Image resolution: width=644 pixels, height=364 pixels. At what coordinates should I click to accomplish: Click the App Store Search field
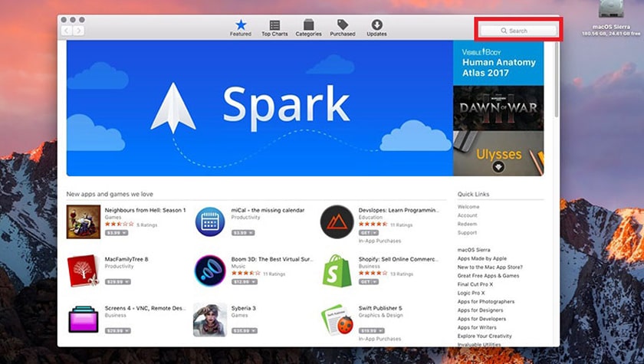click(x=518, y=31)
